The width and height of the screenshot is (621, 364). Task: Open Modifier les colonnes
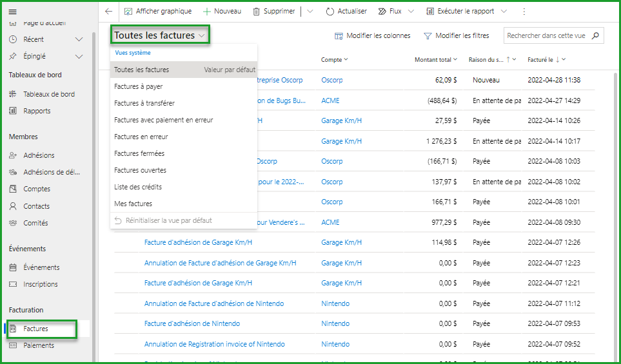373,36
